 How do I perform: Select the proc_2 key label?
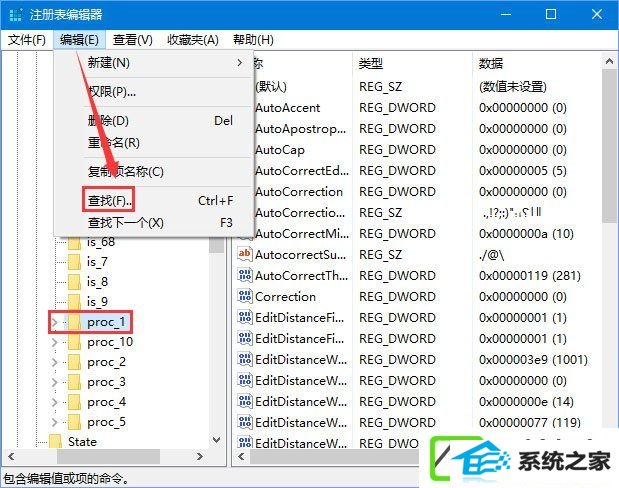106,362
